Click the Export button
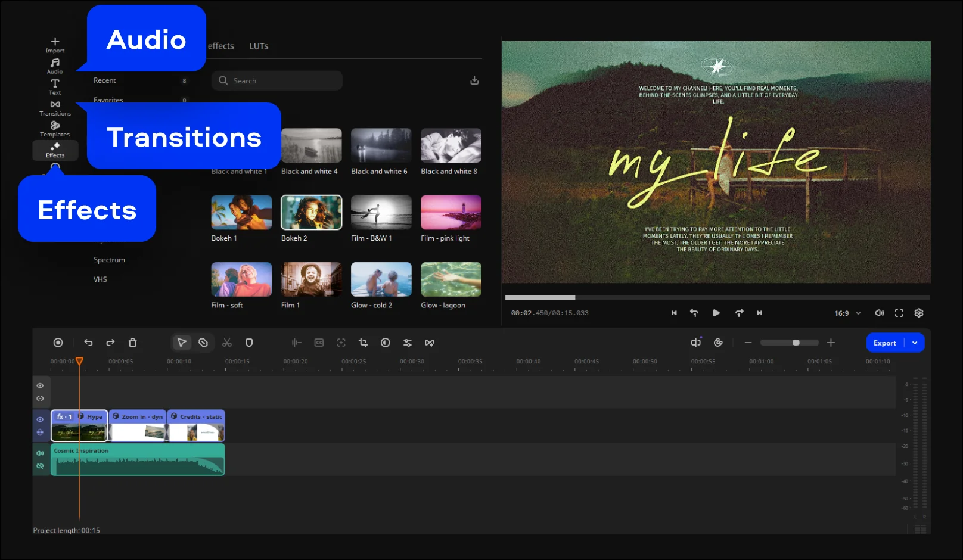 [x=885, y=343]
